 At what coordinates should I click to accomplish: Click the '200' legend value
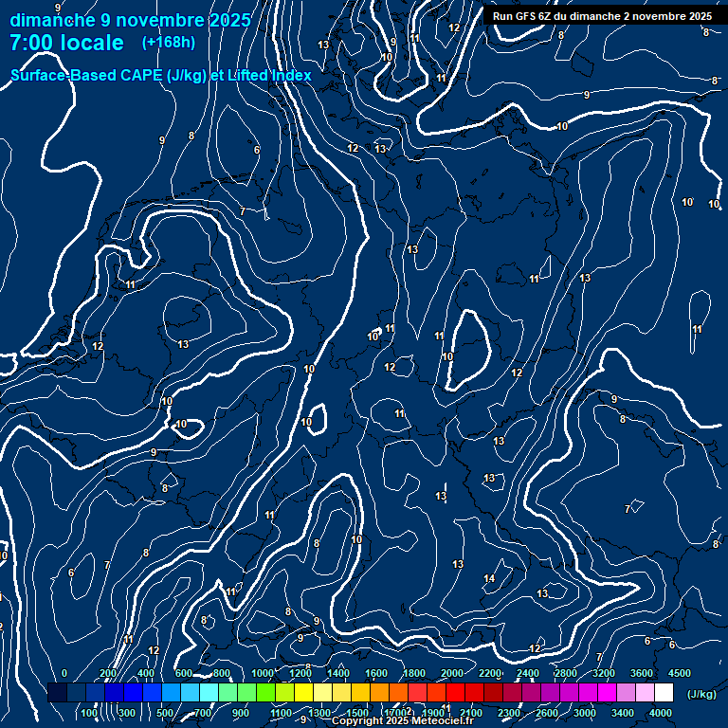108,673
